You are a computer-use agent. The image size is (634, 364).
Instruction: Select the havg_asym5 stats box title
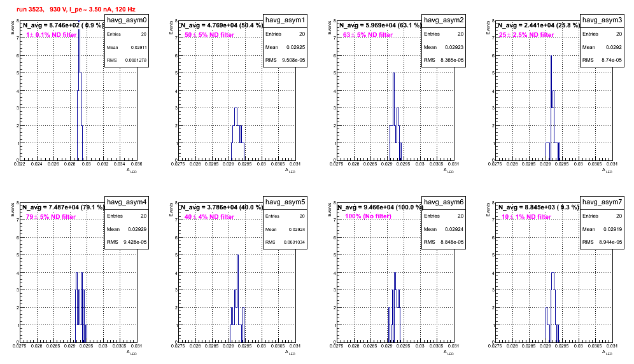tap(285, 202)
